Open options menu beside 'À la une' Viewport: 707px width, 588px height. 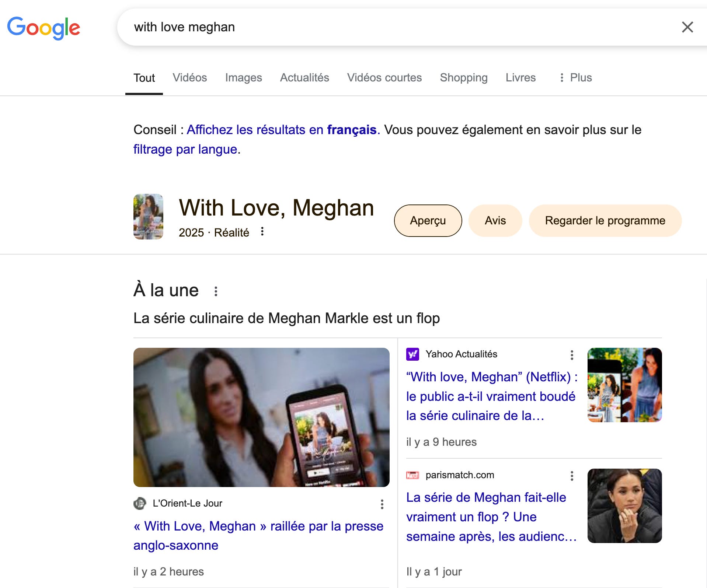click(x=216, y=291)
